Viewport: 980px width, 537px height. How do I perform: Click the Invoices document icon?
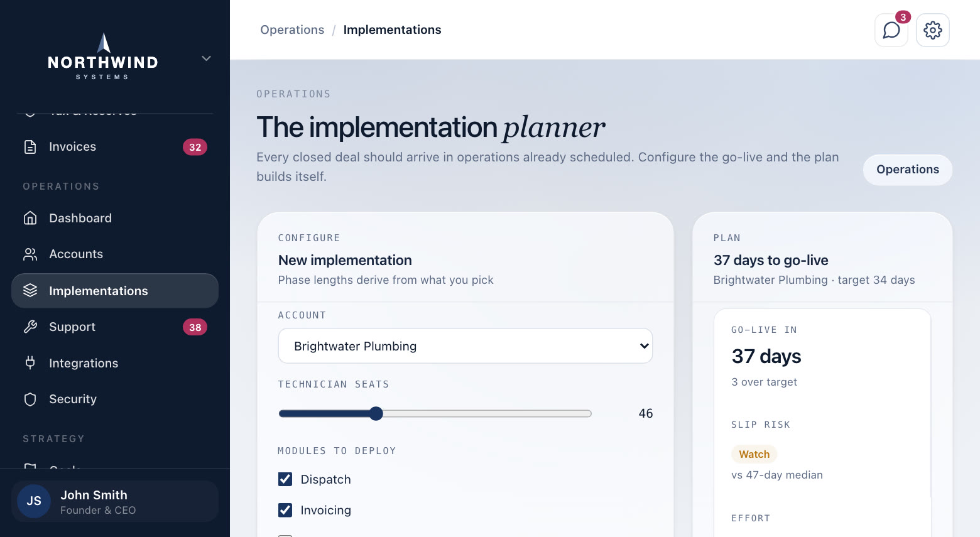pos(30,147)
